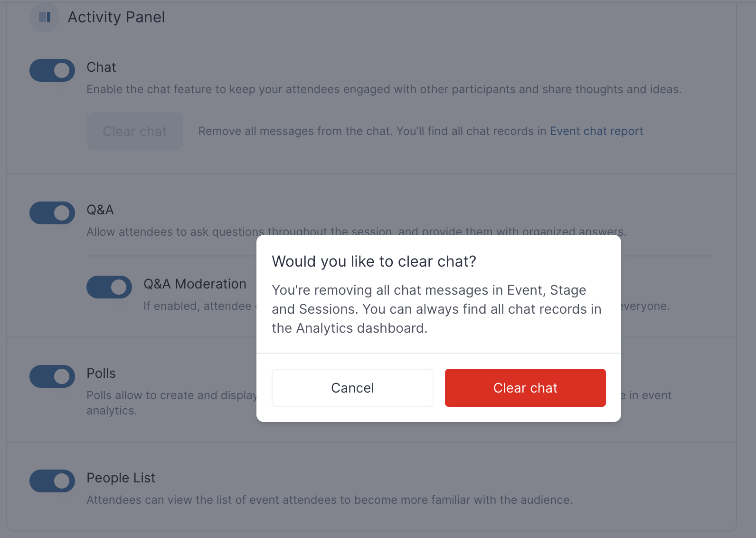Viewport: 756px width, 538px height.
Task: Disable Q&A Moderation toggle
Action: [x=109, y=287]
